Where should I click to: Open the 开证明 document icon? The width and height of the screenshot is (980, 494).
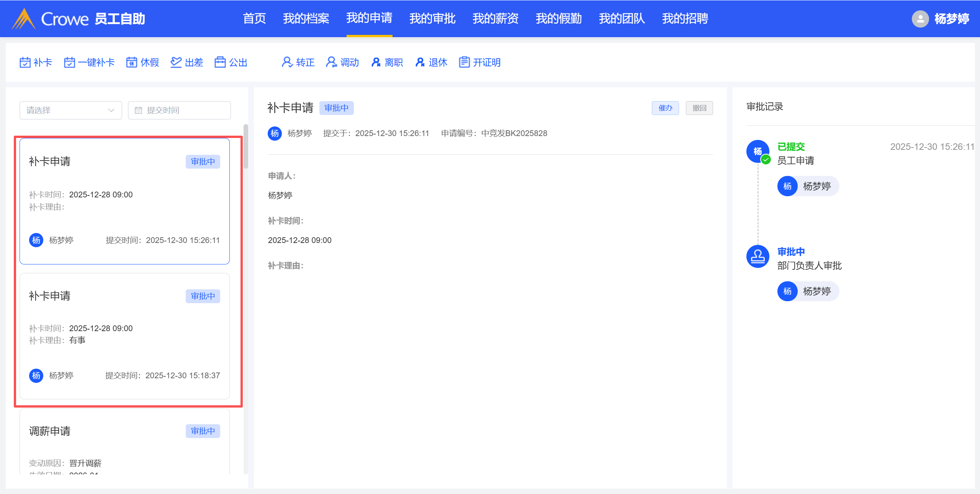click(464, 62)
